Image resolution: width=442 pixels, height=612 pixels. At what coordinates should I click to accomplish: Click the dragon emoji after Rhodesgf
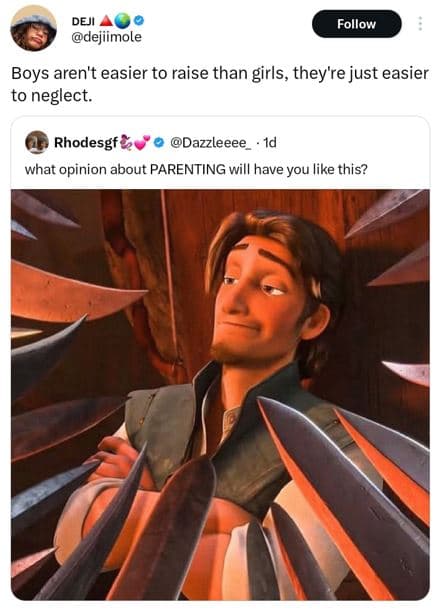pyautogui.click(x=126, y=142)
